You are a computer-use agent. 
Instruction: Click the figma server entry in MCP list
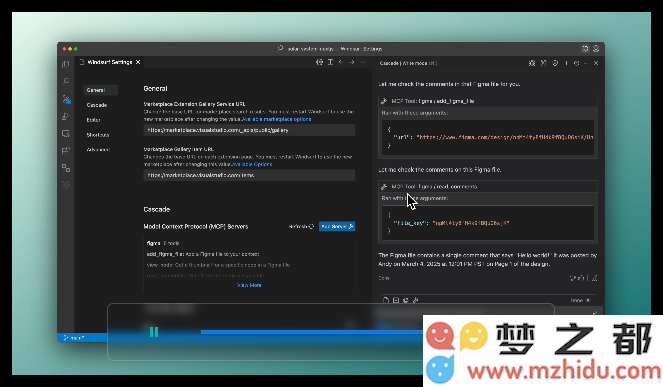pyautogui.click(x=163, y=243)
